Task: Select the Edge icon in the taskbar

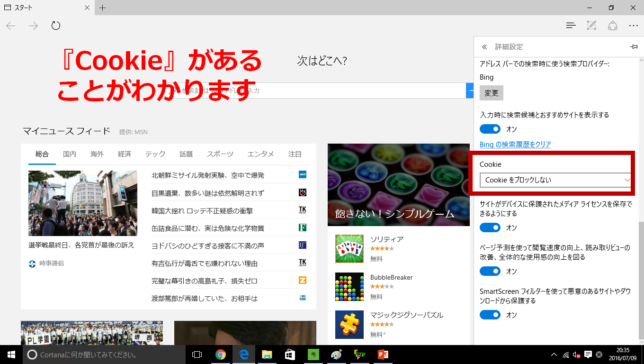Action: 244,355
